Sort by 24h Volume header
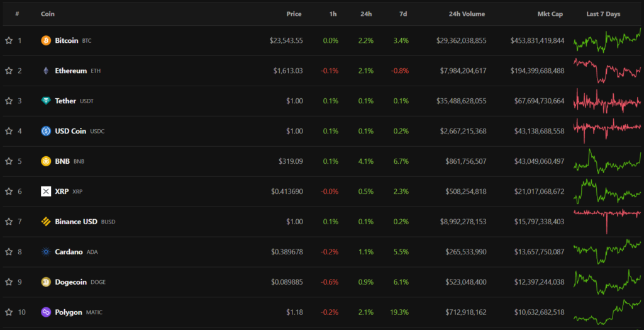This screenshot has height=330, width=644. (467, 14)
